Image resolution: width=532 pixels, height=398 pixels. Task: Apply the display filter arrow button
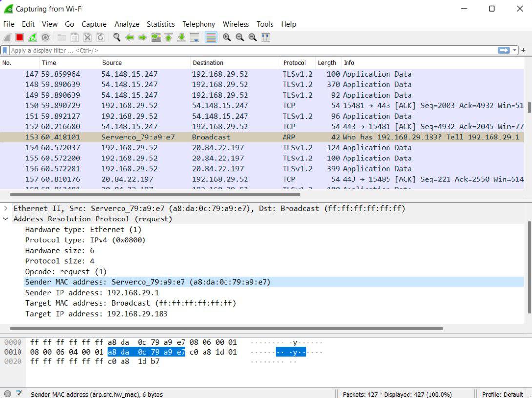tap(504, 50)
